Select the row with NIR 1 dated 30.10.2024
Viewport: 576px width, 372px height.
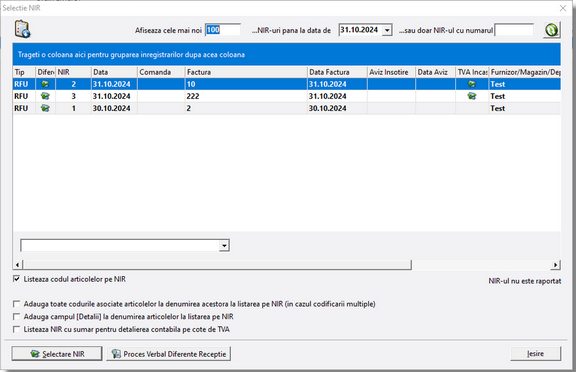point(287,108)
